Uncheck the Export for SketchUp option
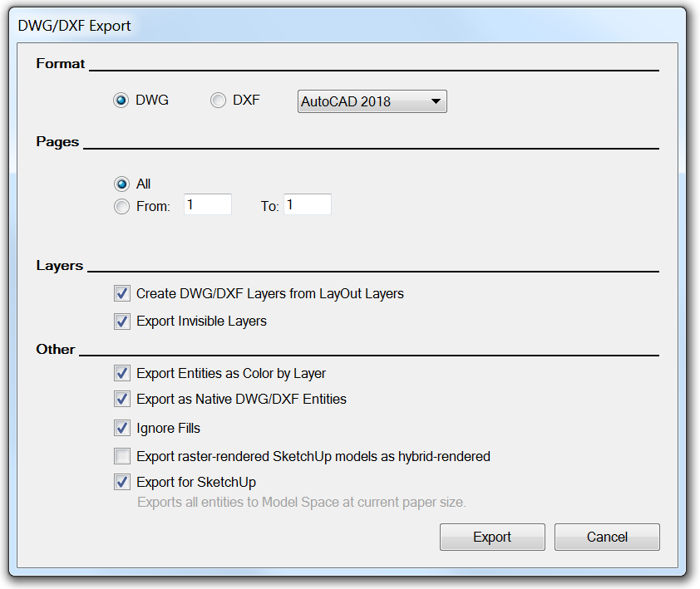 point(123,482)
